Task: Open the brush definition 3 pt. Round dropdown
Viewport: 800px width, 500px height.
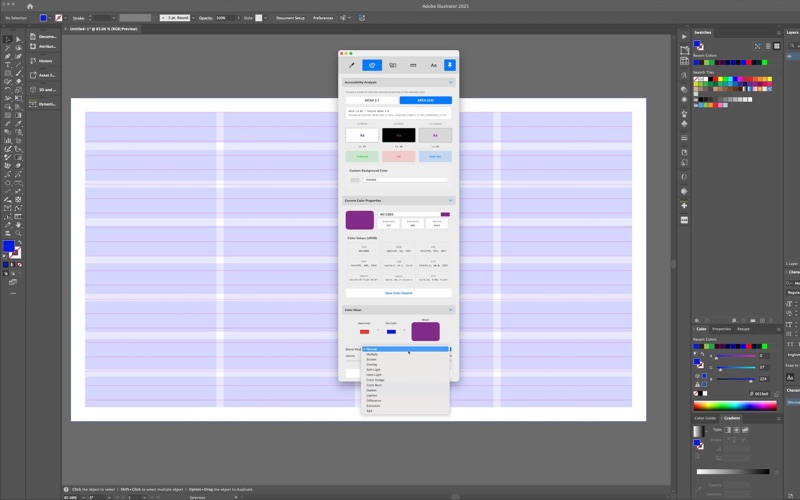Action: click(193, 18)
